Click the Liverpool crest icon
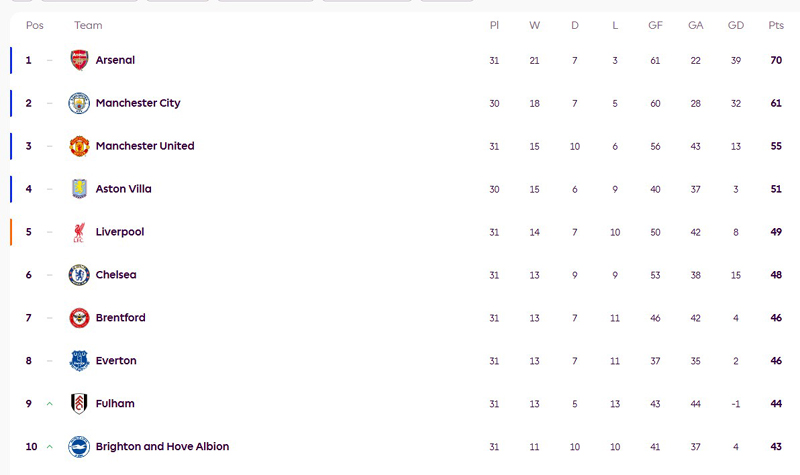Screen dimensions: 800x475 79,232
